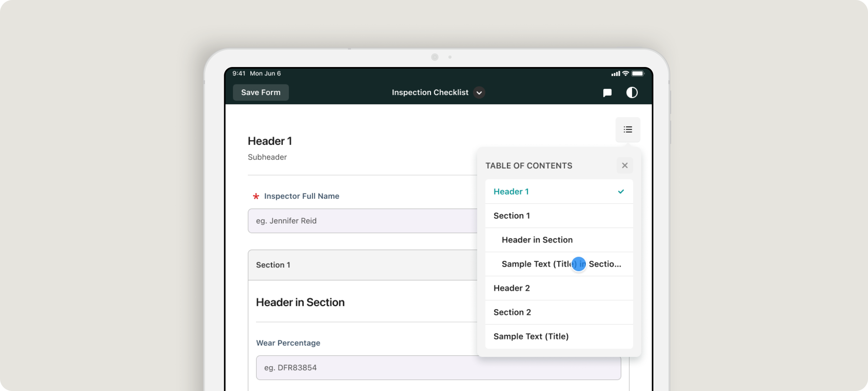Close the Table of Contents panel

(x=624, y=166)
